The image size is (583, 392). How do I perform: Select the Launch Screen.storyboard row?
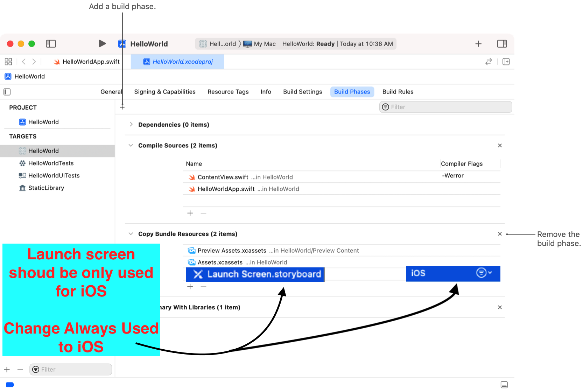click(255, 274)
